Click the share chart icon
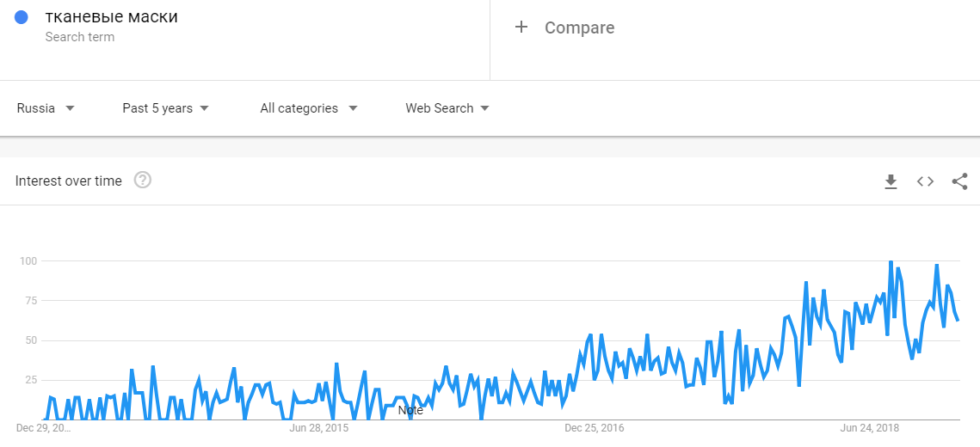 click(959, 181)
